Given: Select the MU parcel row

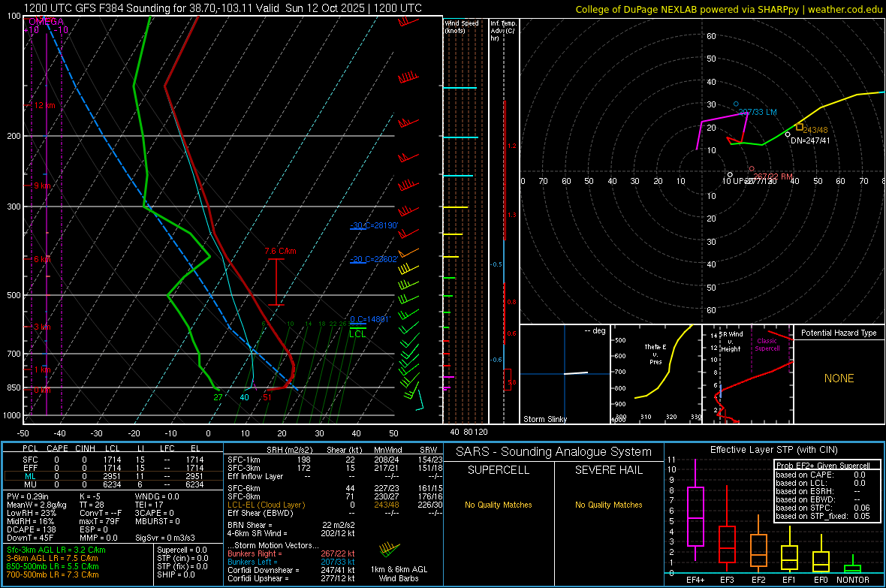Looking at the screenshot, I should [x=113, y=484].
